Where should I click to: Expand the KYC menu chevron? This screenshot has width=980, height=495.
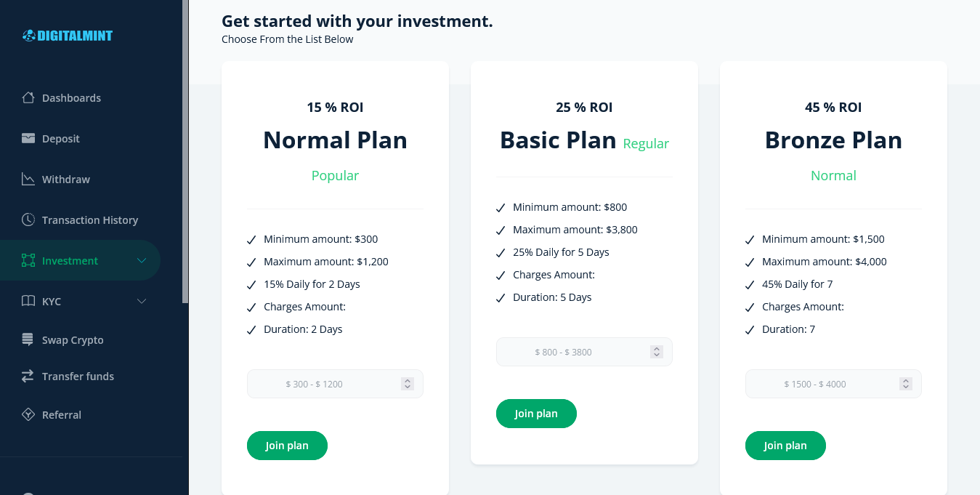pos(142,301)
